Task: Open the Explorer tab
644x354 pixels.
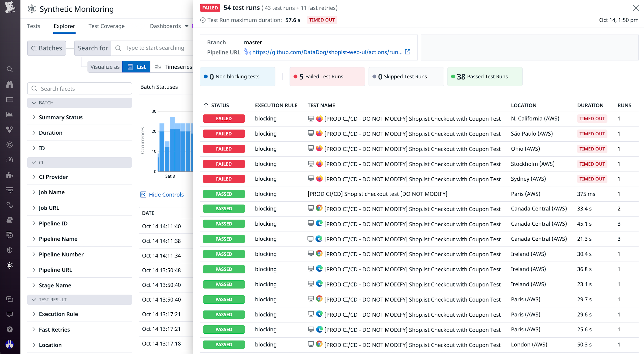Action: pyautogui.click(x=64, y=26)
